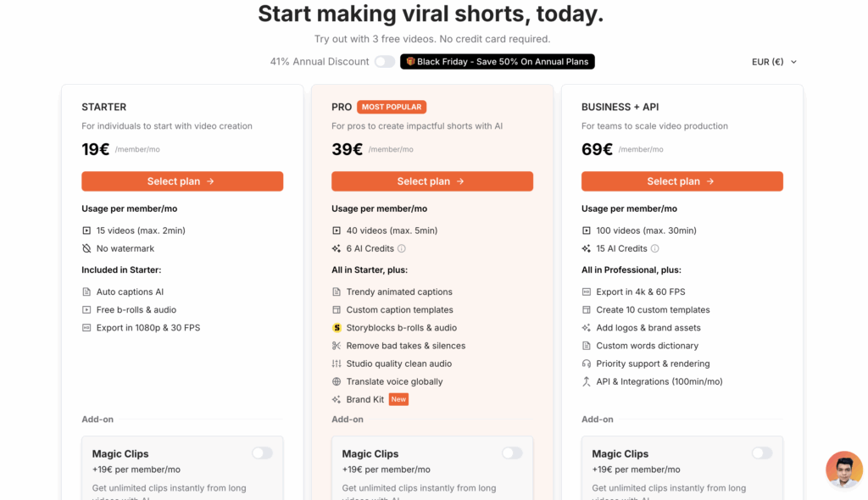Choose the Pro plan at 39€
Screen dimensions: 868x500
point(432,181)
